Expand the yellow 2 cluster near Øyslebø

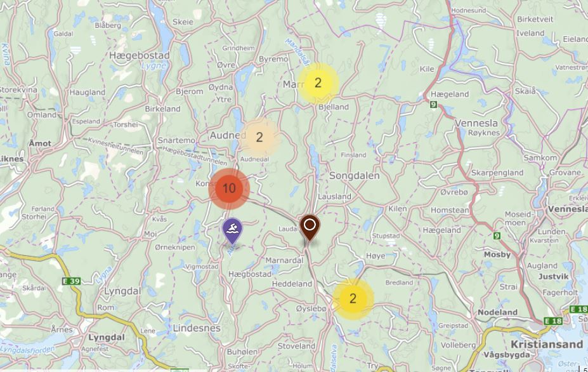tap(353, 299)
